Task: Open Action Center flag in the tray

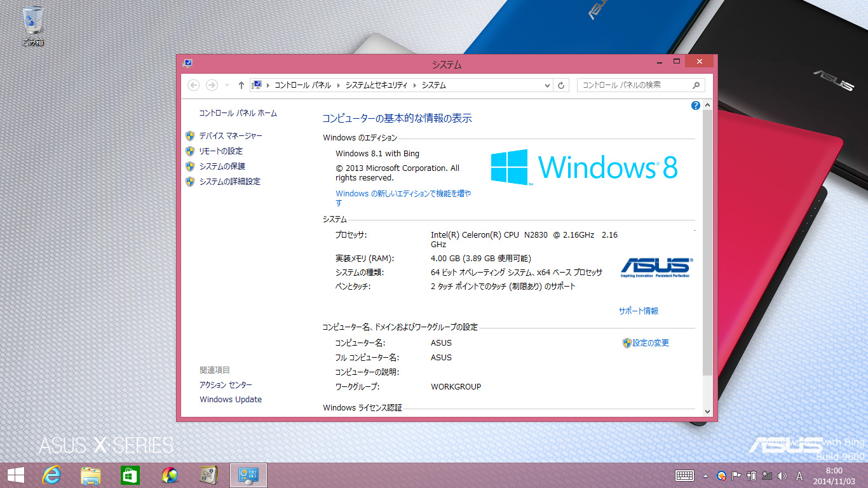Action: tap(737, 475)
